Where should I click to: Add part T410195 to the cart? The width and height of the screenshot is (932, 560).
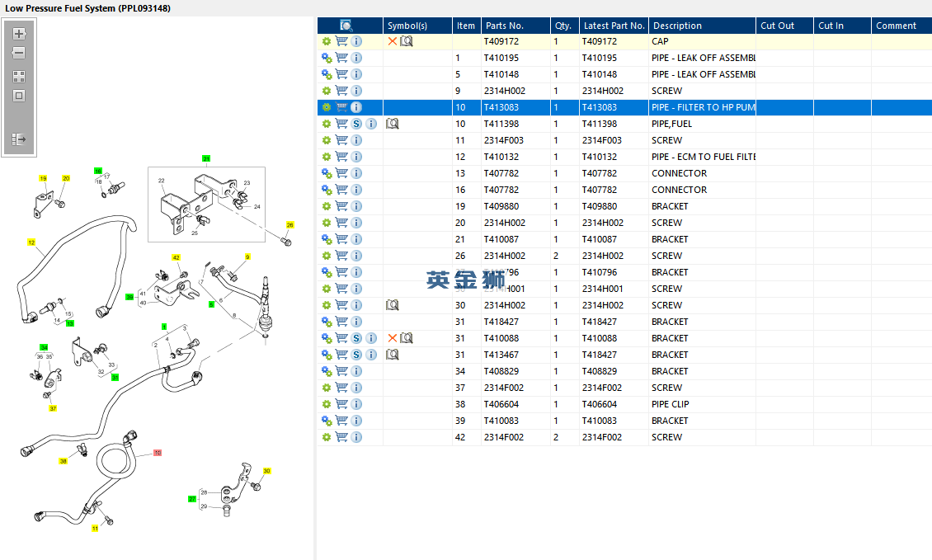tap(341, 58)
